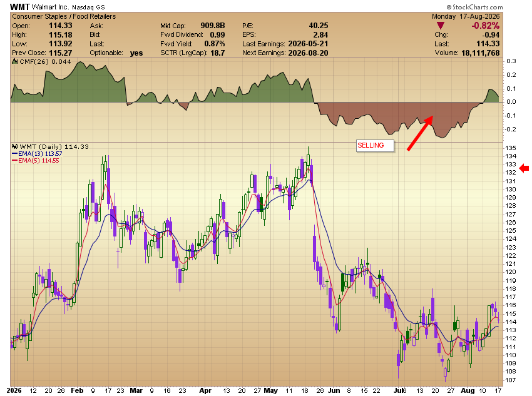Click the 107 price axis label
Image resolution: width=532 pixels, height=396 pixels.
(x=511, y=380)
